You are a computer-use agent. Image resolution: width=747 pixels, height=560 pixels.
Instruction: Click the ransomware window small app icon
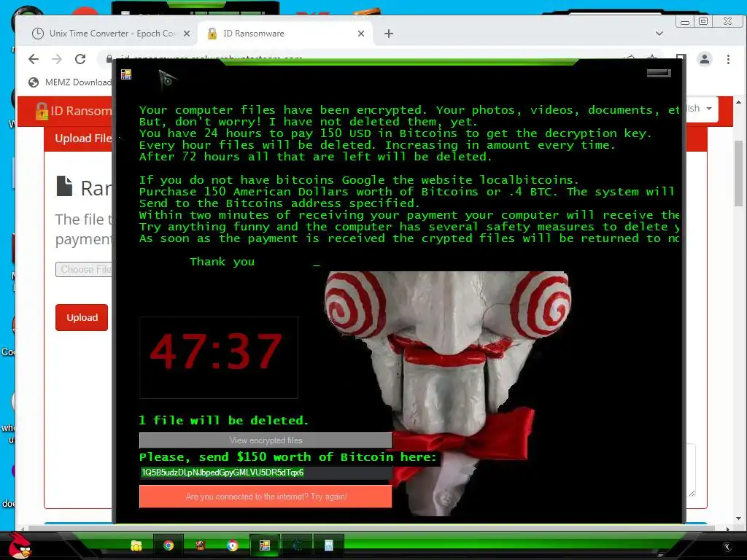[x=126, y=74]
